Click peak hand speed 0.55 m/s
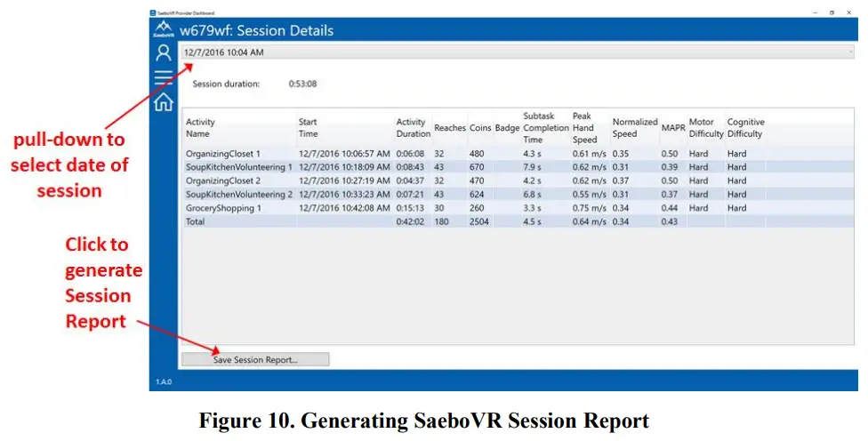868x441 pixels. click(x=589, y=194)
